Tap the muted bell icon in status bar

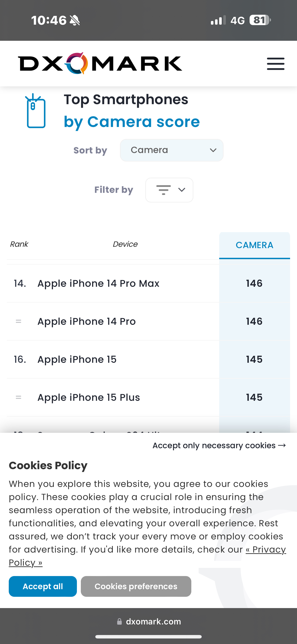coord(75,20)
